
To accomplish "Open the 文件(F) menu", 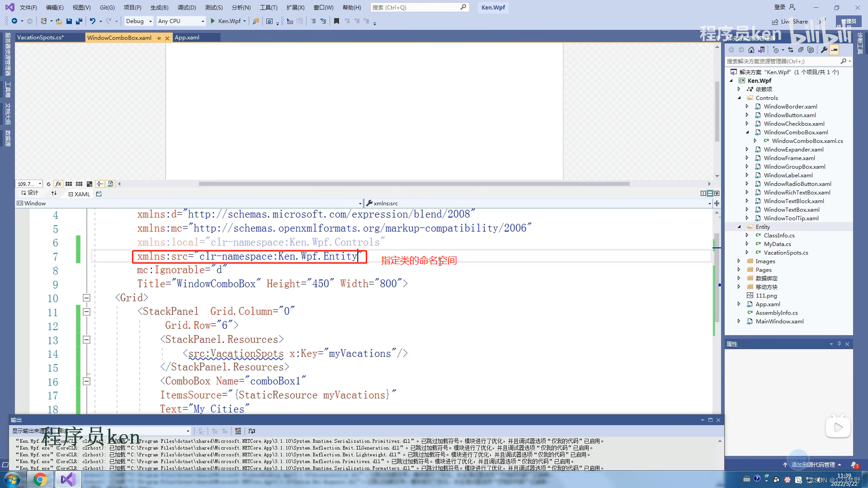I will tap(28, 7).
